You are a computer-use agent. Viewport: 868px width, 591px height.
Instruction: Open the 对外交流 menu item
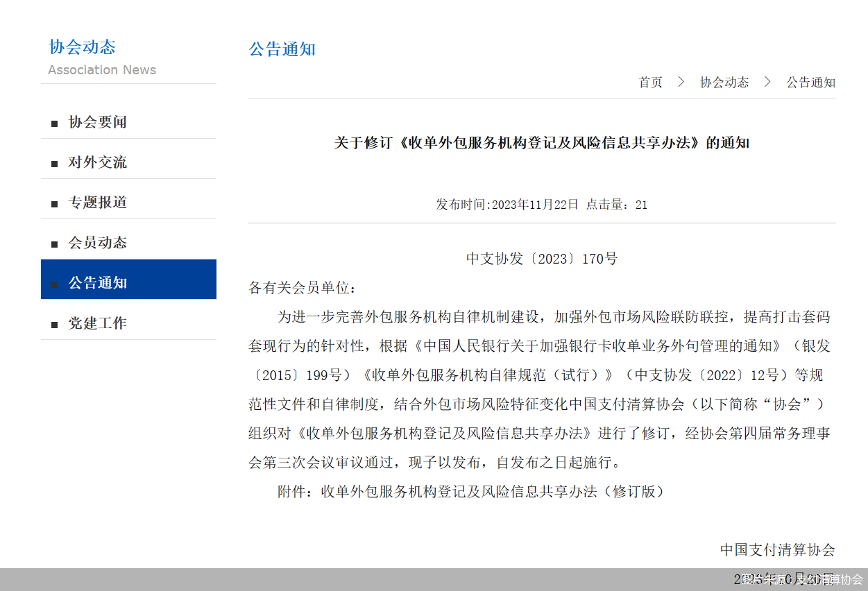click(98, 162)
